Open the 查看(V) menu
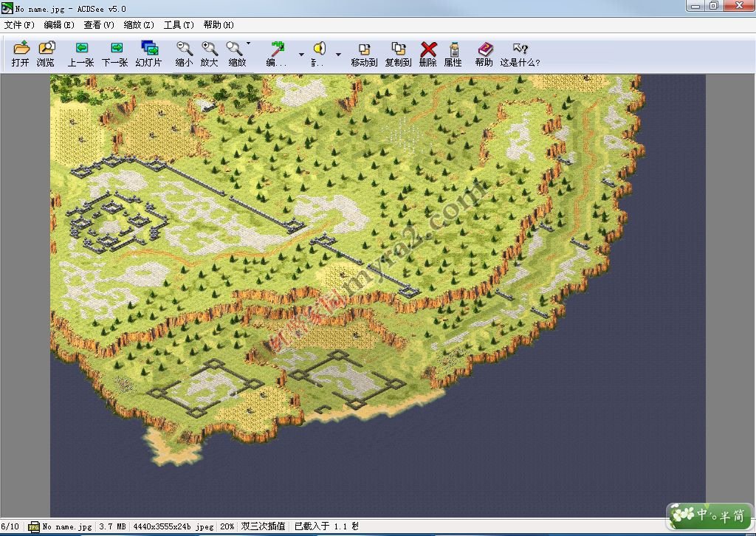This screenshot has height=536, width=756. click(99, 25)
